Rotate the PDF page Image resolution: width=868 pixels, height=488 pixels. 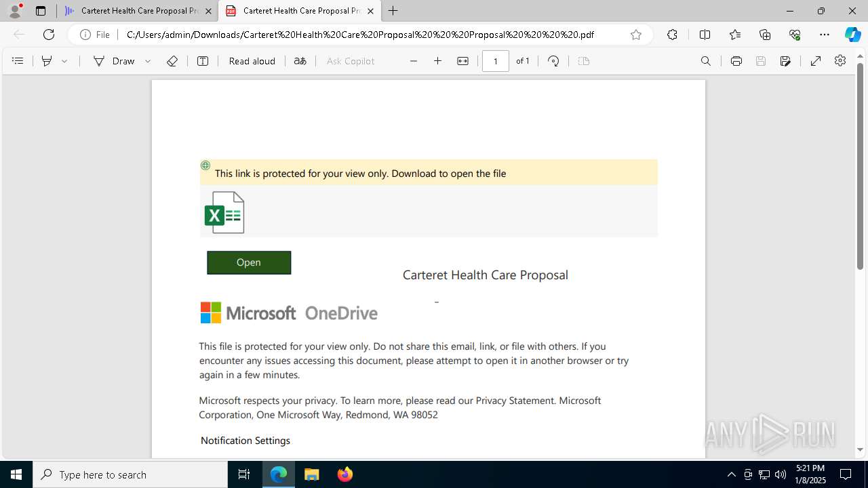click(553, 61)
